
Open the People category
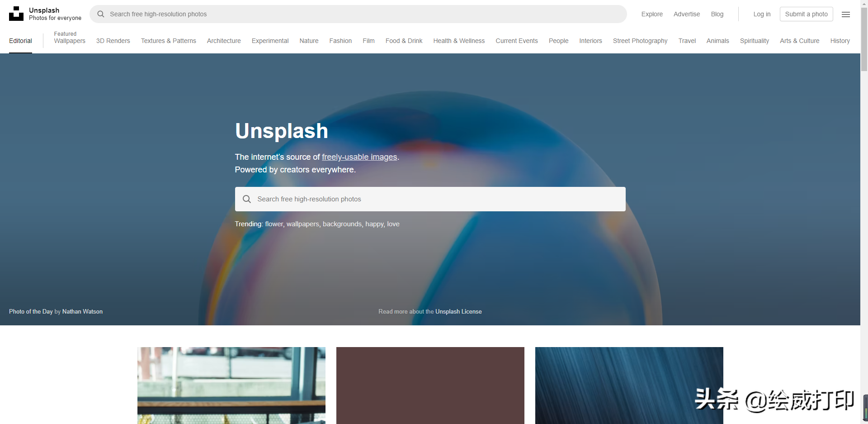(558, 41)
